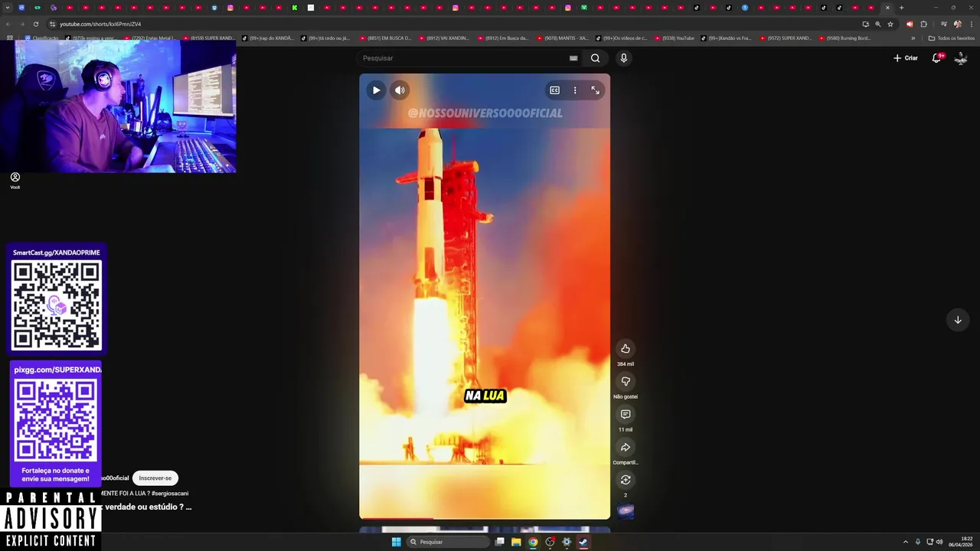980x551 pixels.
Task: Expand the system tray hidden icons chevron
Action: tap(905, 542)
